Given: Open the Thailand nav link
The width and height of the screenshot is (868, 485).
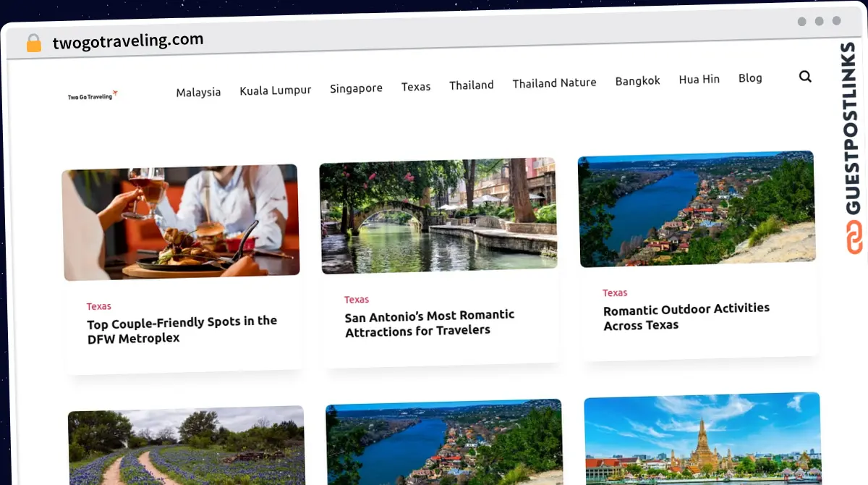Looking at the screenshot, I should [472, 85].
